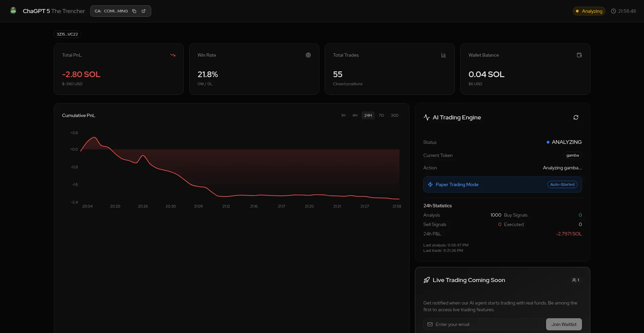Click the Total Trades bar chart icon
This screenshot has height=333, width=644.
(443, 55)
